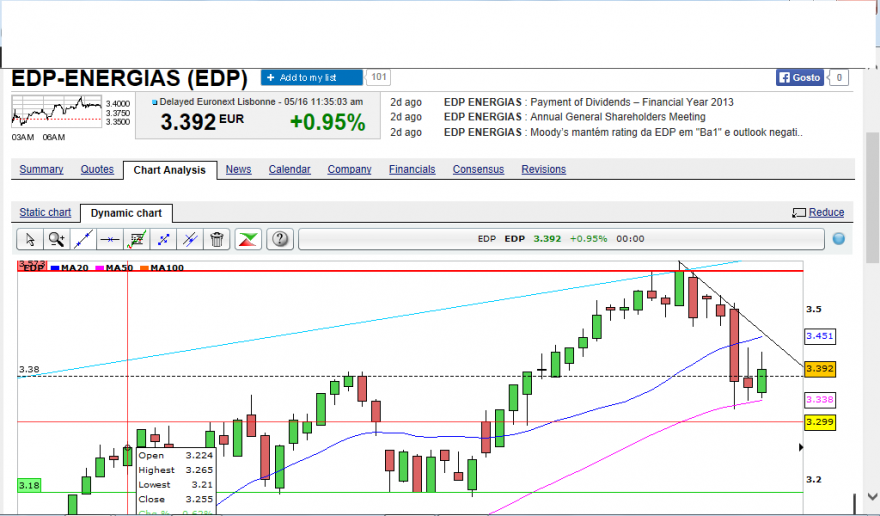Select the parallel channel tool
This screenshot has width=880, height=516.
190,239
